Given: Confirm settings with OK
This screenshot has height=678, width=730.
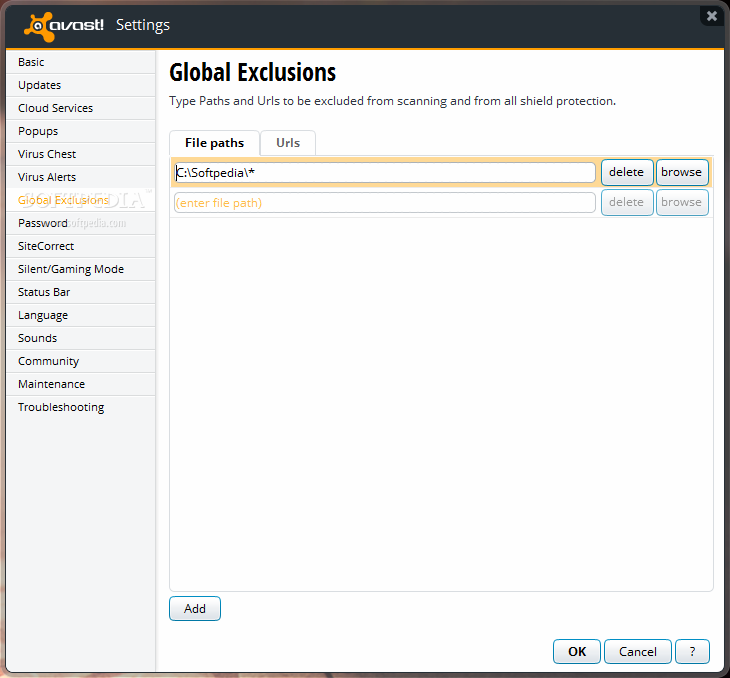Looking at the screenshot, I should coord(577,651).
